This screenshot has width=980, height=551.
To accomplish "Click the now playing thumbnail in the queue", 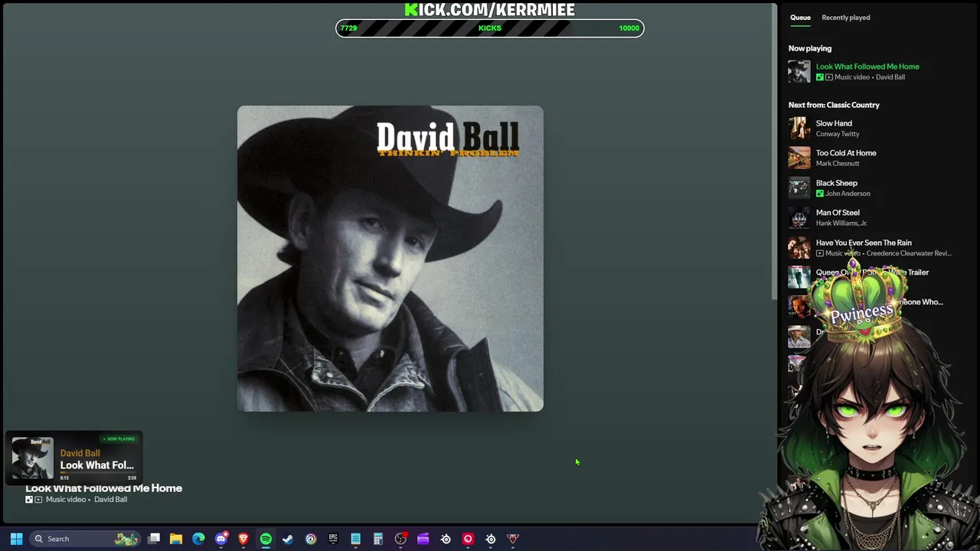I will coord(799,71).
